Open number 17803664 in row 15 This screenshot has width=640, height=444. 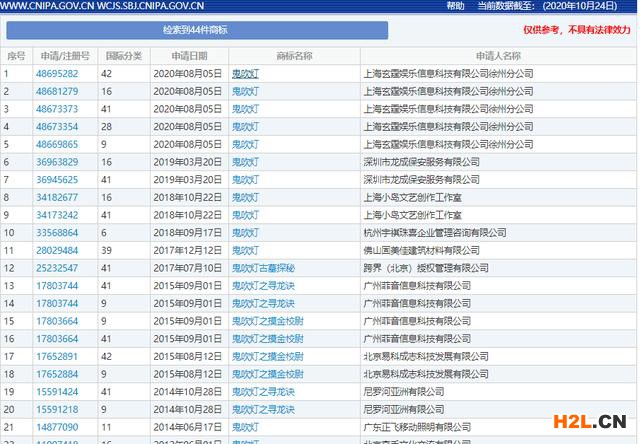(57, 321)
